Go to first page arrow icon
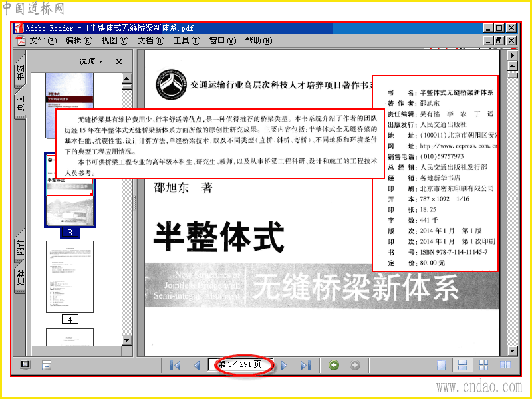 click(175, 365)
